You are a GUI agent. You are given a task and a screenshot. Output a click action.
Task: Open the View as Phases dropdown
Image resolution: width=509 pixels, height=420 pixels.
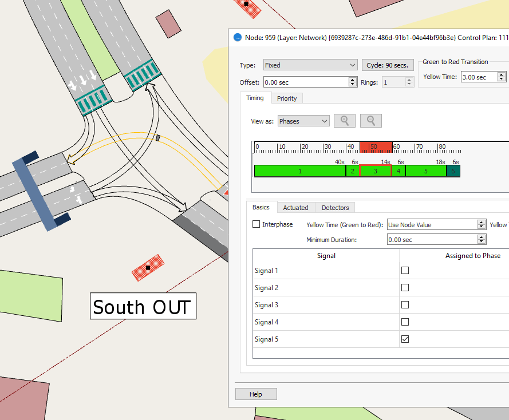(303, 121)
